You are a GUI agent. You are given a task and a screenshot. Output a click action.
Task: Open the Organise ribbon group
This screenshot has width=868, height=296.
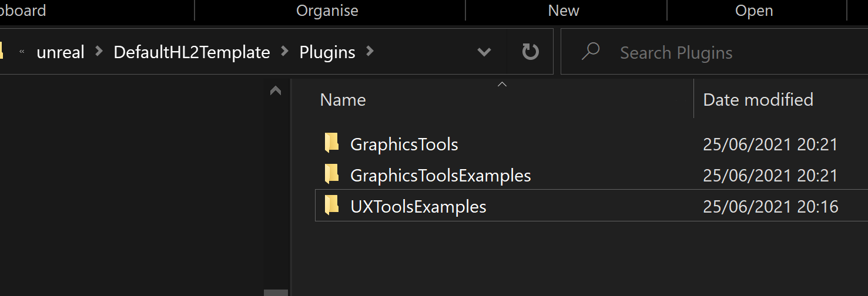tap(327, 11)
